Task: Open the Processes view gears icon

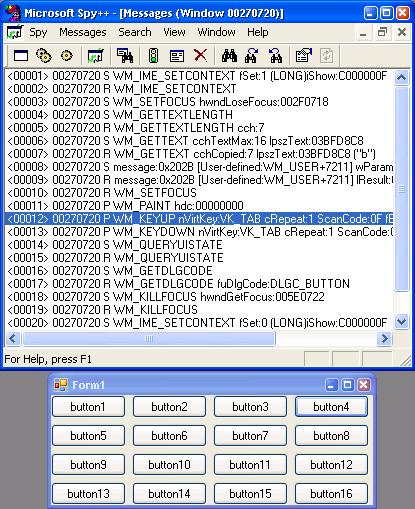Action: pos(44,55)
